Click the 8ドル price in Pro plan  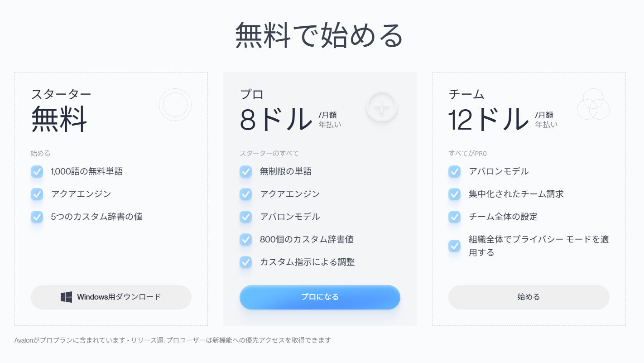276,120
